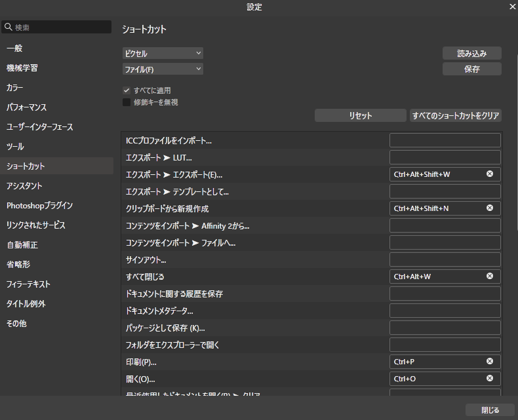Viewport: 518px width, 420px height.
Task: Click the 読み込み button
Action: (x=471, y=54)
